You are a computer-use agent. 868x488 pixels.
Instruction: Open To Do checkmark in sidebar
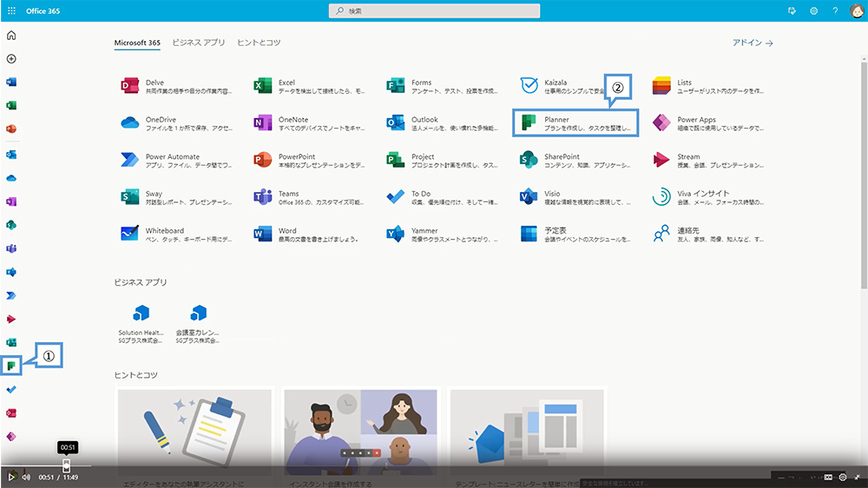click(11, 389)
